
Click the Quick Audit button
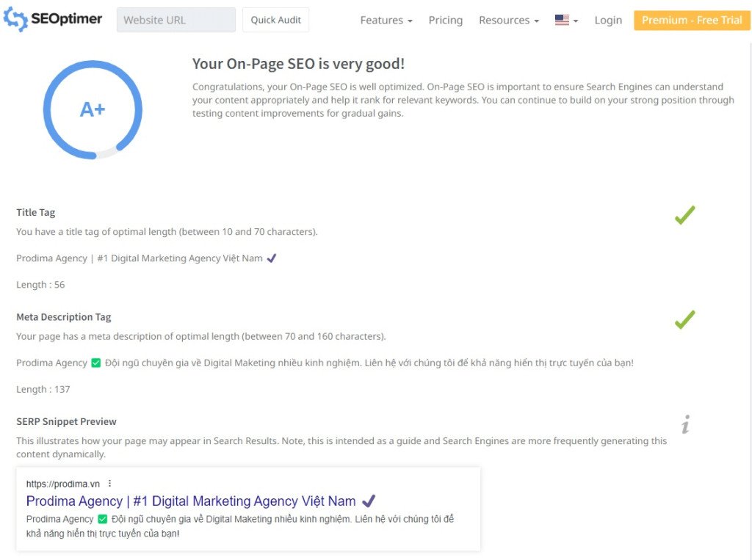coord(276,20)
